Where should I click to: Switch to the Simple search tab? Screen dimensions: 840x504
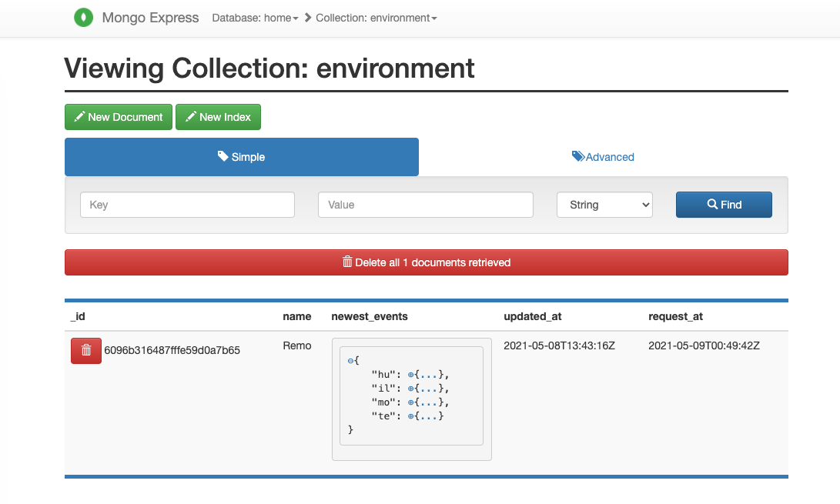coord(242,157)
